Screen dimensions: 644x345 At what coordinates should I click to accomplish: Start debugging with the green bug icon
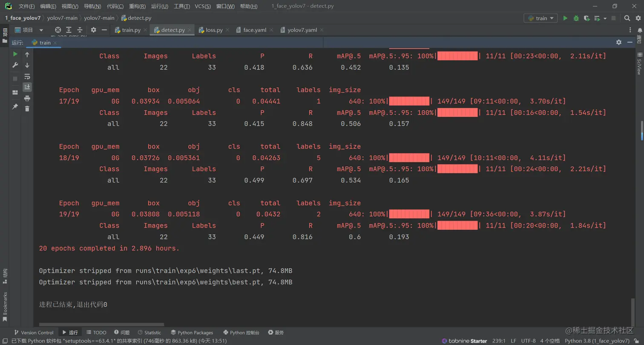click(576, 18)
